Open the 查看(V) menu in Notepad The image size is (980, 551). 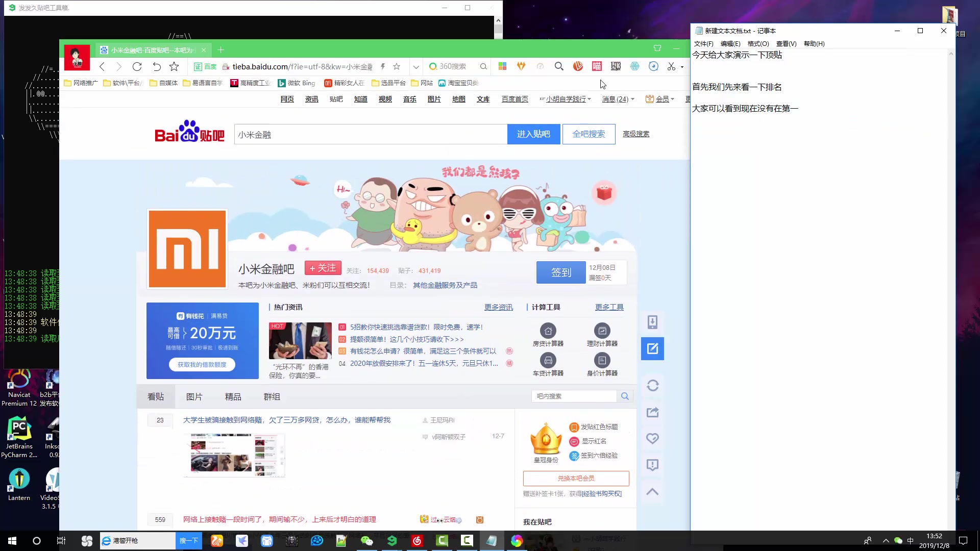click(786, 44)
